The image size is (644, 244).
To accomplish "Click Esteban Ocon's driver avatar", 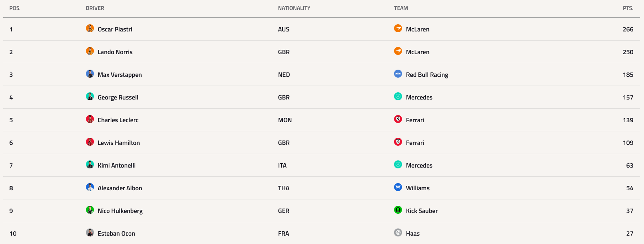I will point(90,232).
